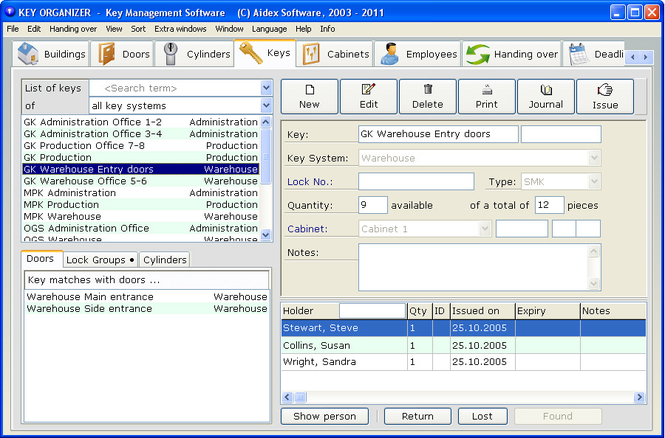Open the View menu
The height and width of the screenshot is (438, 665).
click(x=114, y=29)
